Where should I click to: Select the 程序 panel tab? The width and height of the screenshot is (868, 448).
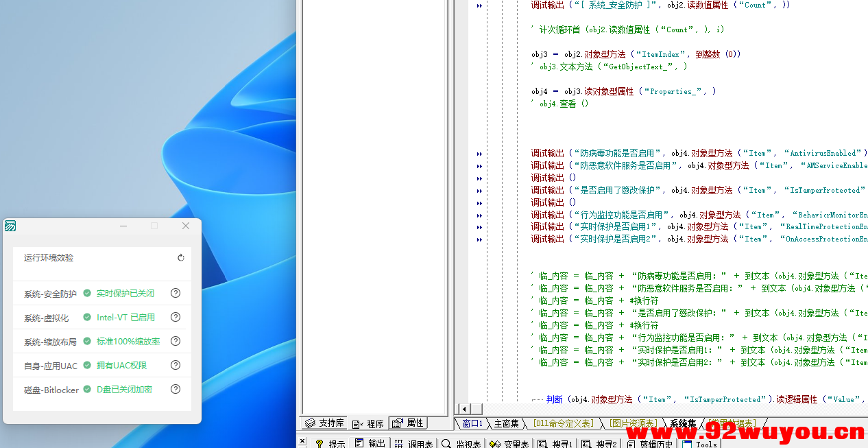(369, 423)
